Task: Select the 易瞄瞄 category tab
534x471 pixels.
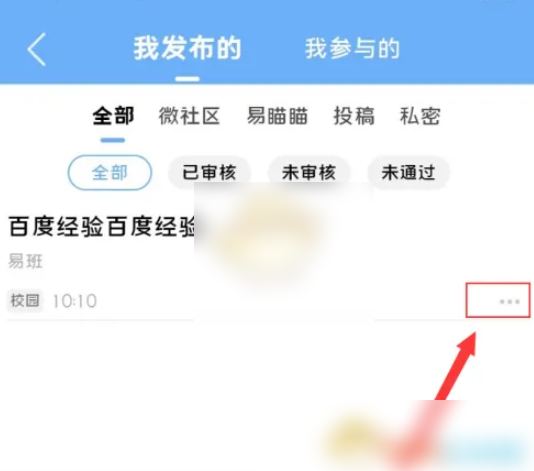Action: coord(277,116)
